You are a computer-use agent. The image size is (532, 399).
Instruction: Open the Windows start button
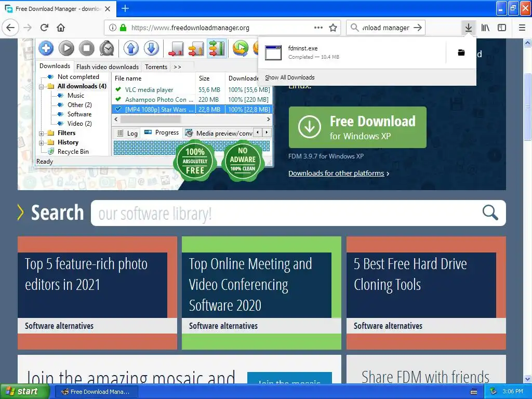25,392
